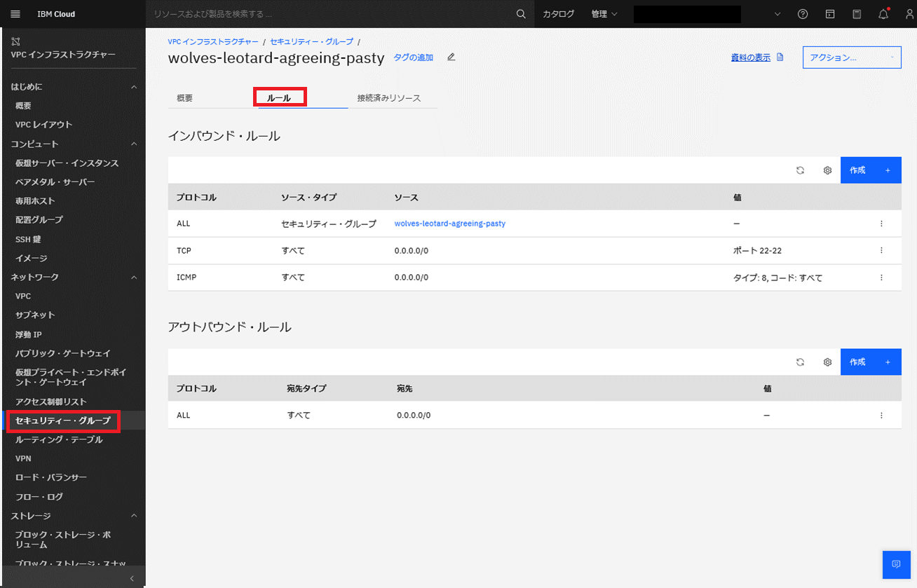
Task: Select フロー・ログ in sidebar
Action: (x=39, y=497)
